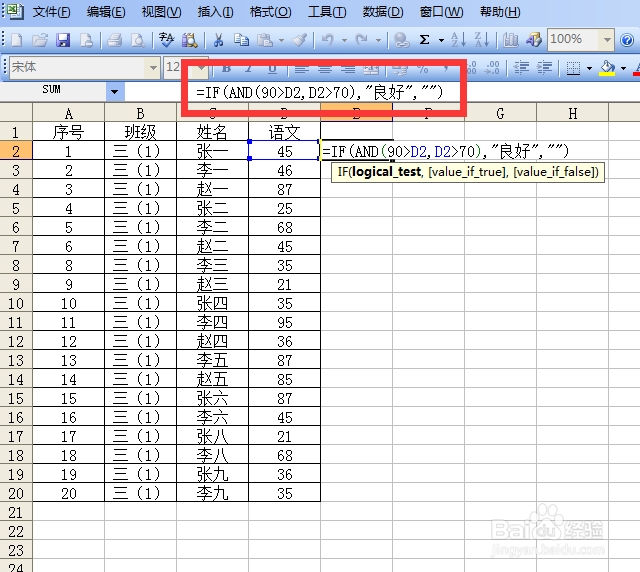Open the Research tool

click(x=190, y=40)
